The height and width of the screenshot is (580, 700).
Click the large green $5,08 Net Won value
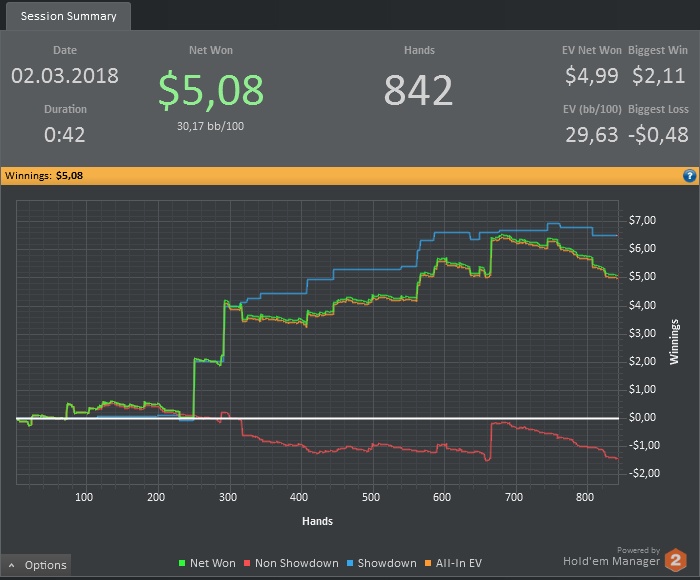[x=211, y=90]
